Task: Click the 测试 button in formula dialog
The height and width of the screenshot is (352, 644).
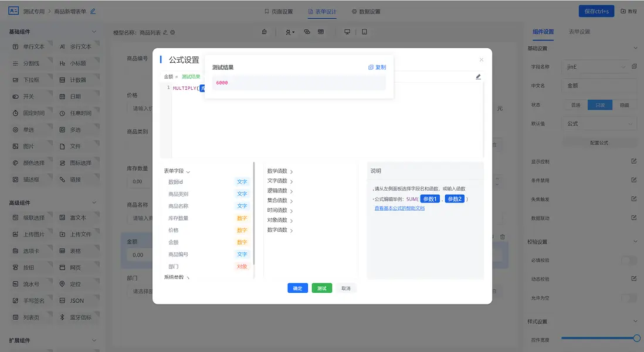Action: click(x=321, y=288)
